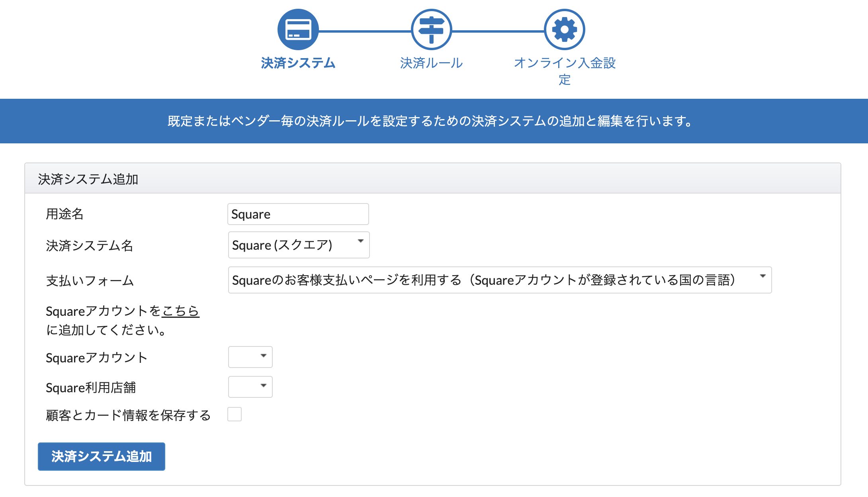Click the signpost 決済ルール step icon
The height and width of the screenshot is (497, 868).
tap(431, 29)
